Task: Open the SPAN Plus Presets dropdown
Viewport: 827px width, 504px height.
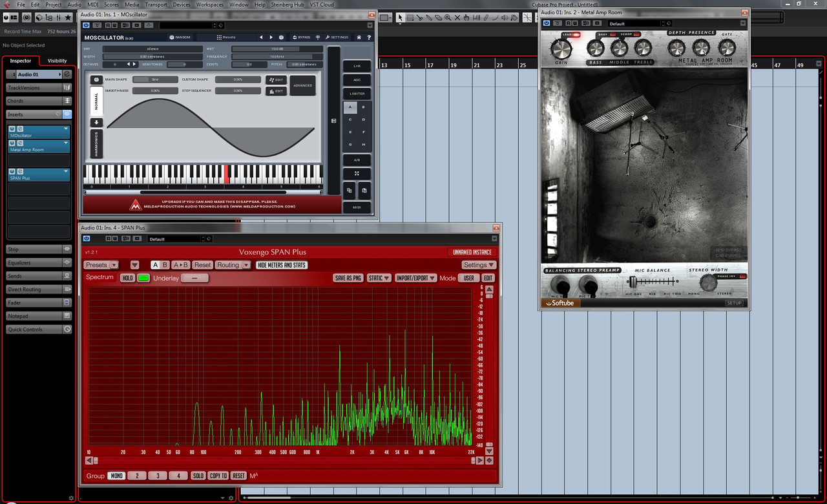Action: point(101,265)
